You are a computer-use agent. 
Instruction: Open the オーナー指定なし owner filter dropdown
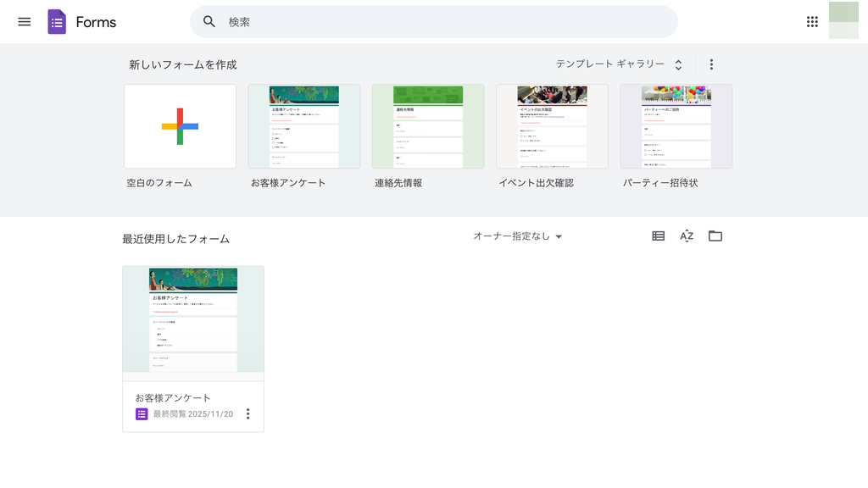[x=517, y=236]
